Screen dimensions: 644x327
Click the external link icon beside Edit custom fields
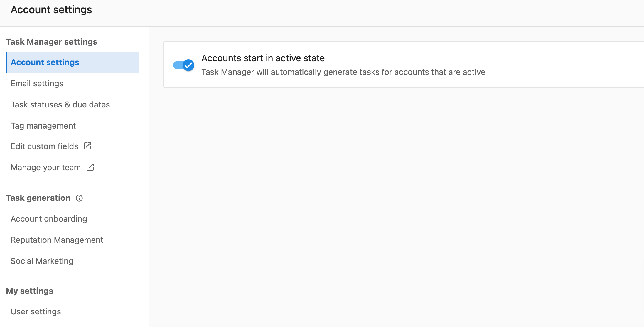click(87, 146)
